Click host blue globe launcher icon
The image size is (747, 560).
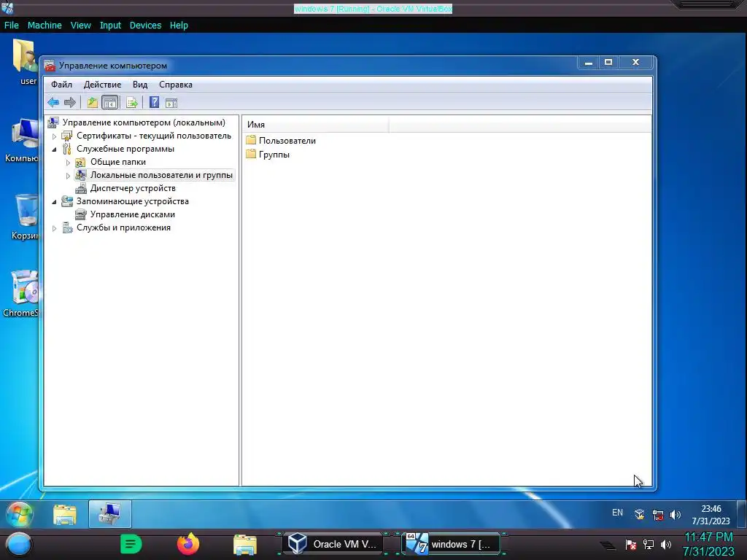click(x=19, y=545)
